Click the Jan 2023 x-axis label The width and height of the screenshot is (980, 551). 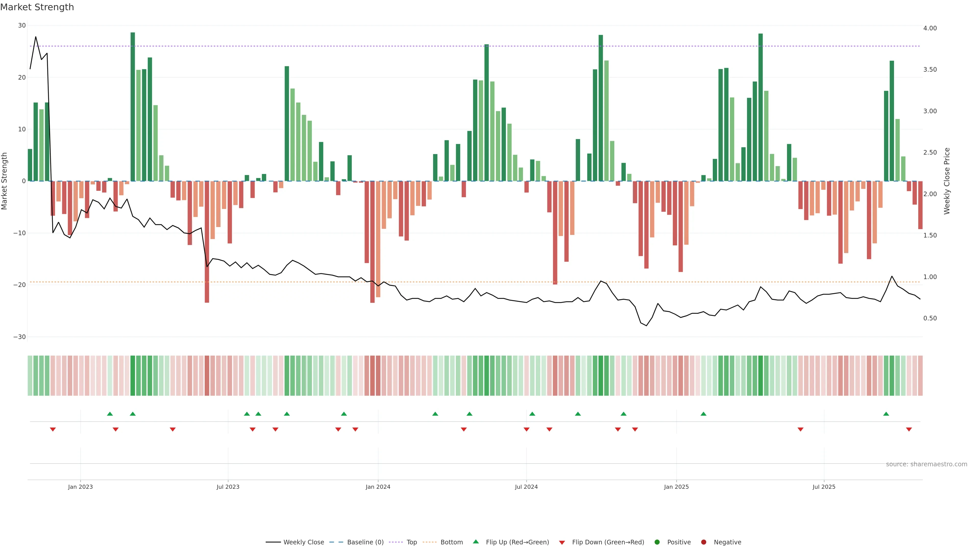pos(80,487)
